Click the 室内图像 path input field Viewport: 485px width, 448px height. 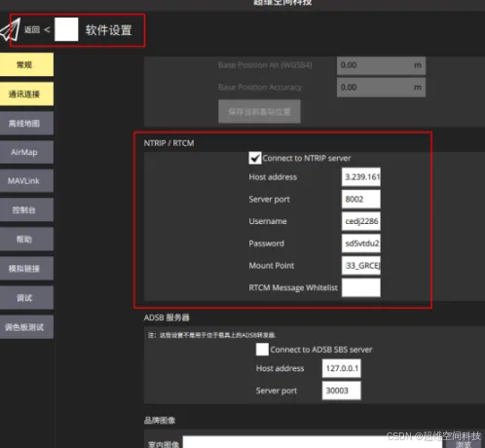pyautogui.click(x=313, y=442)
